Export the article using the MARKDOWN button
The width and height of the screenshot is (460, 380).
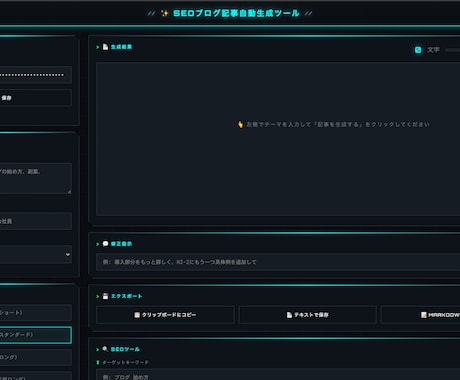(x=421, y=315)
